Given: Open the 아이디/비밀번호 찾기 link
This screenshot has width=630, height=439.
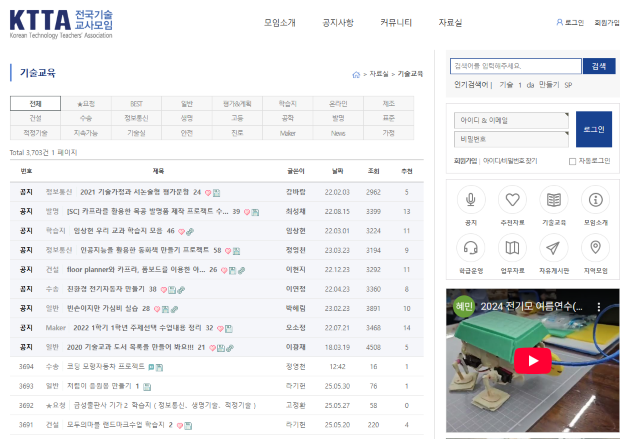Looking at the screenshot, I should pos(509,160).
